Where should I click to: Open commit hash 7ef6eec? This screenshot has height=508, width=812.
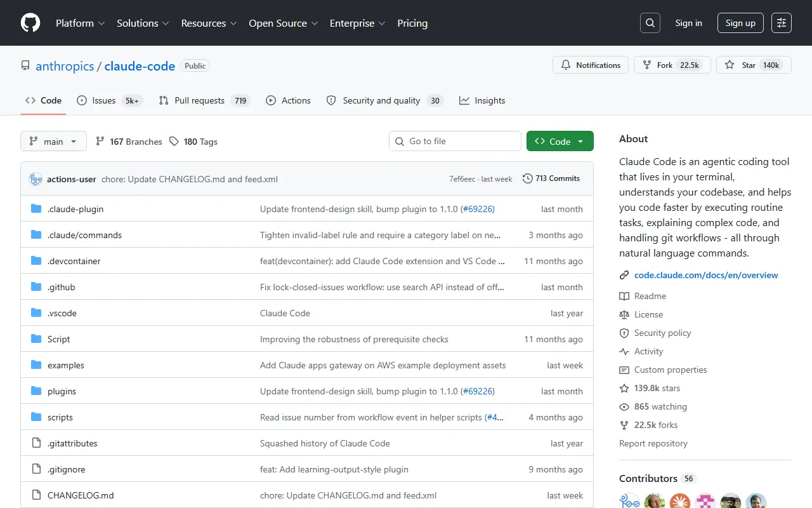point(462,179)
